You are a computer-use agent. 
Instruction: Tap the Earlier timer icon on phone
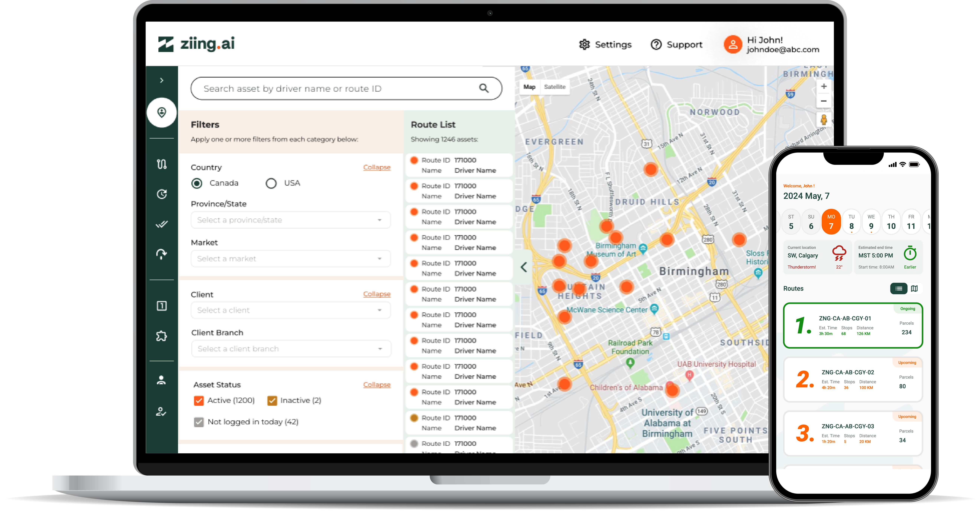[910, 253]
